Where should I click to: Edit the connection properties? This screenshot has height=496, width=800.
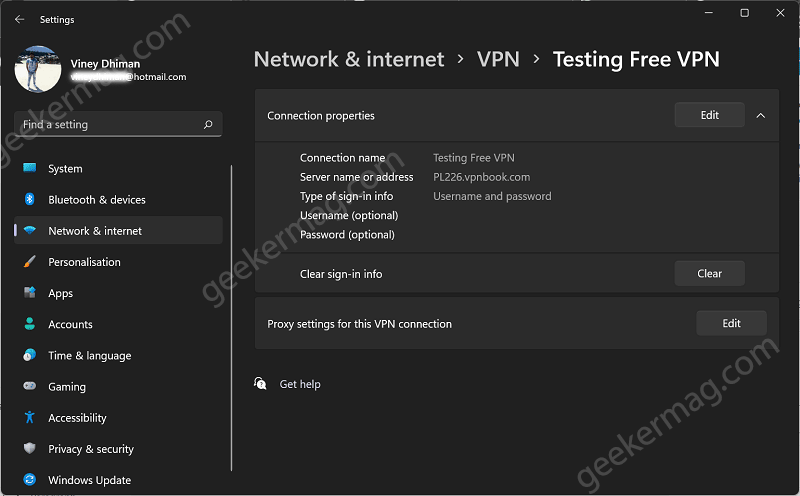tap(709, 115)
